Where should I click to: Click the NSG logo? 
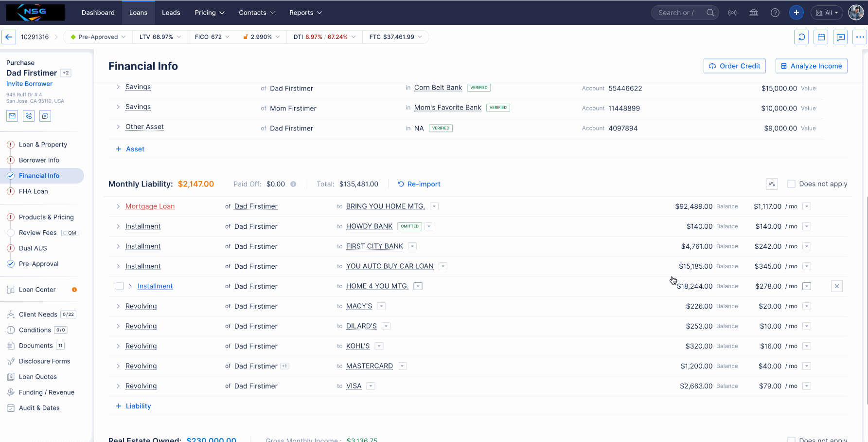35,13
